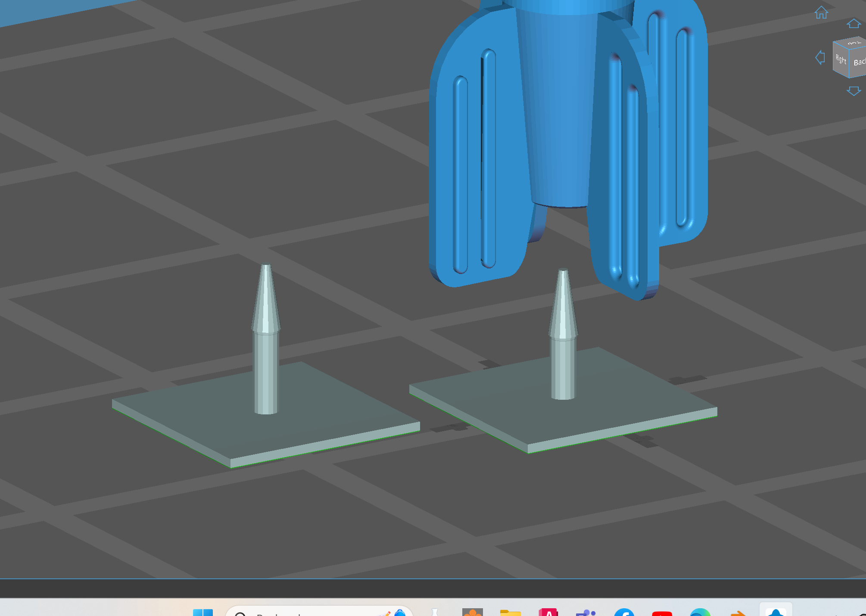Rotate view with the up arrow
Screen dimensions: 866x616
854,24
